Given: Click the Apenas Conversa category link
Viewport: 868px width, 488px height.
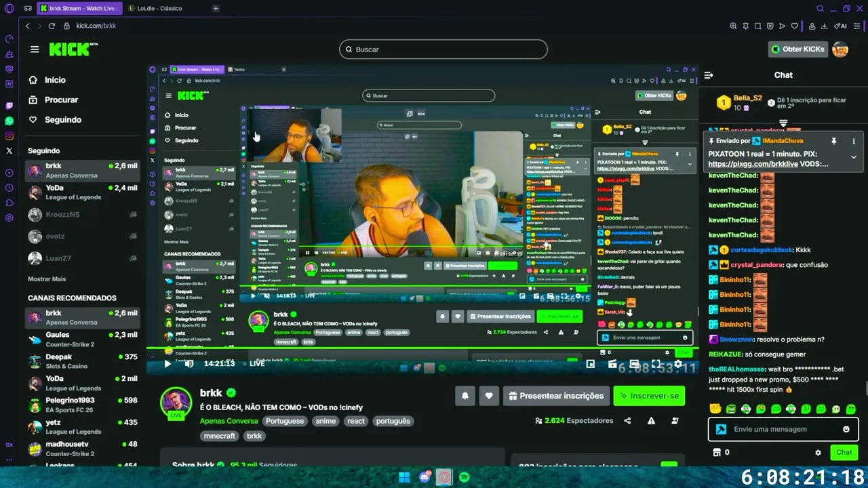Looking at the screenshot, I should click(x=229, y=421).
